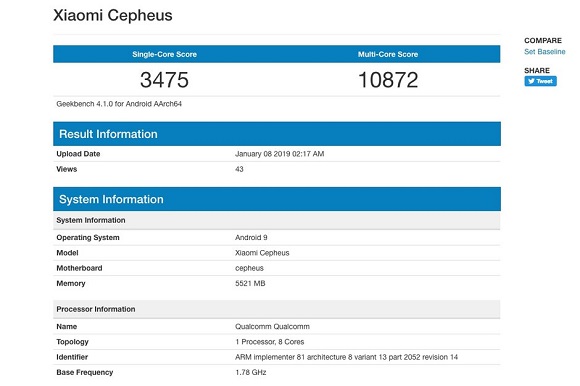Click the Multi-Core Score header label
Screen dimensions: 580x386
388,54
